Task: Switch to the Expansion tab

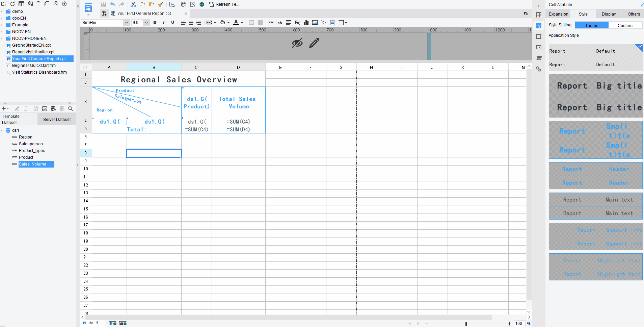Action: pyautogui.click(x=558, y=14)
